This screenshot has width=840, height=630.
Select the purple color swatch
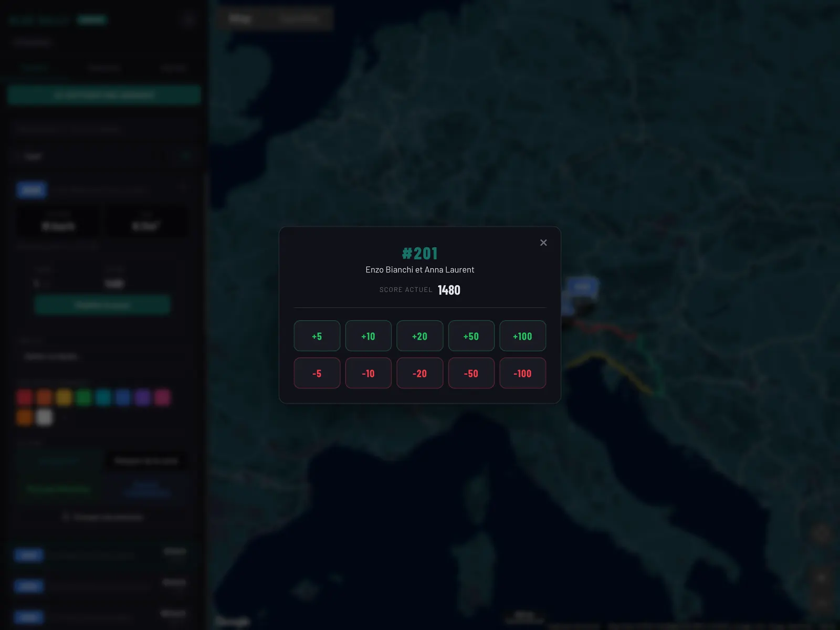[x=143, y=397]
